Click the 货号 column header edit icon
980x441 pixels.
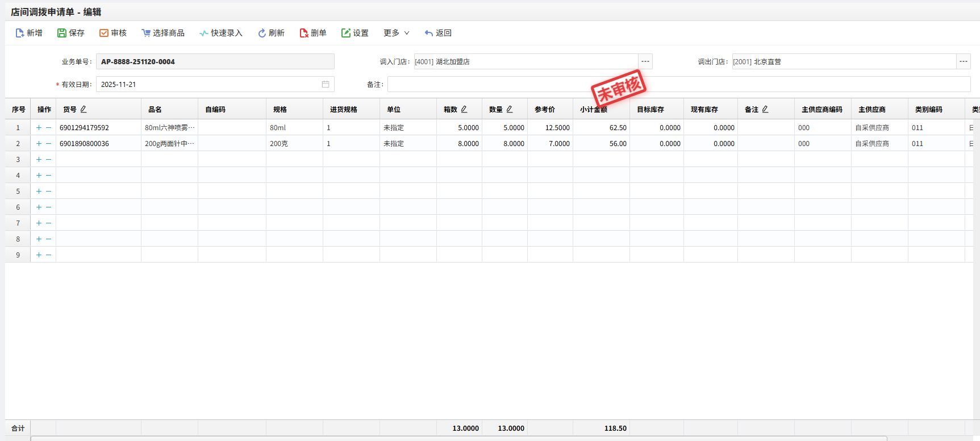click(x=84, y=109)
